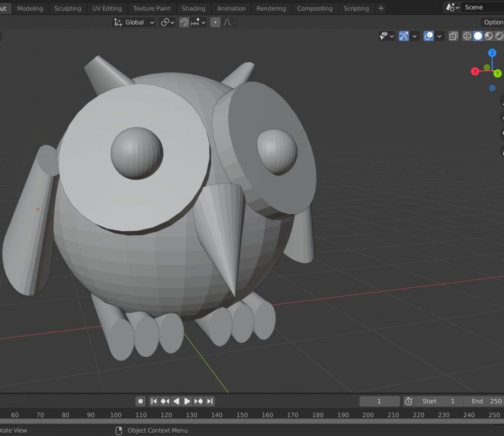Expand the pivot point dropdown
The width and height of the screenshot is (504, 436).
(x=168, y=22)
